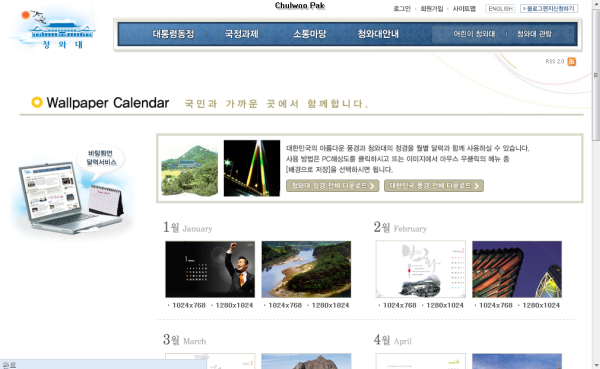Image resolution: width=600 pixels, height=369 pixels.
Task: Click the 2월 February heading
Action: pyautogui.click(x=400, y=228)
